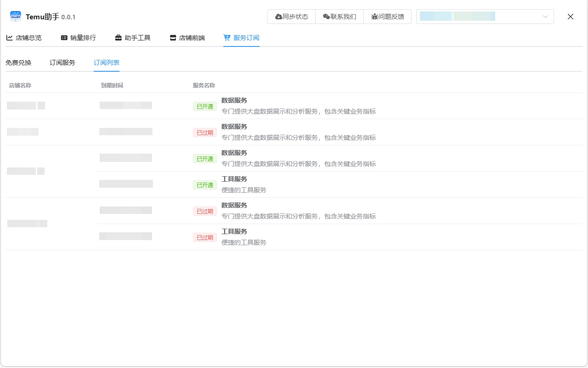The image size is (588, 368).
Task: Click the green 已开通 status badge
Action: [x=204, y=106]
